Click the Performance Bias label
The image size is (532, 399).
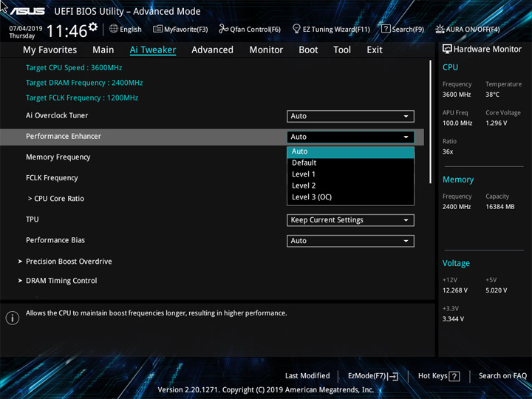click(55, 240)
